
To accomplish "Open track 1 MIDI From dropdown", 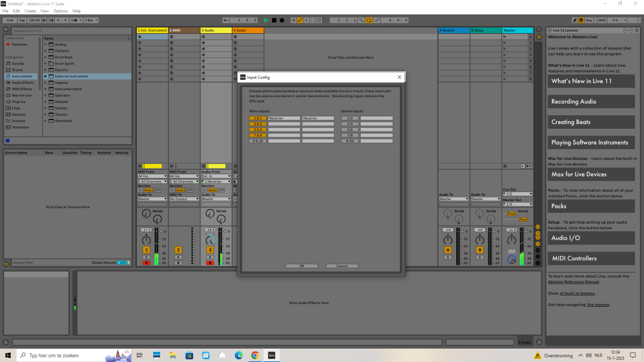I will click(152, 176).
